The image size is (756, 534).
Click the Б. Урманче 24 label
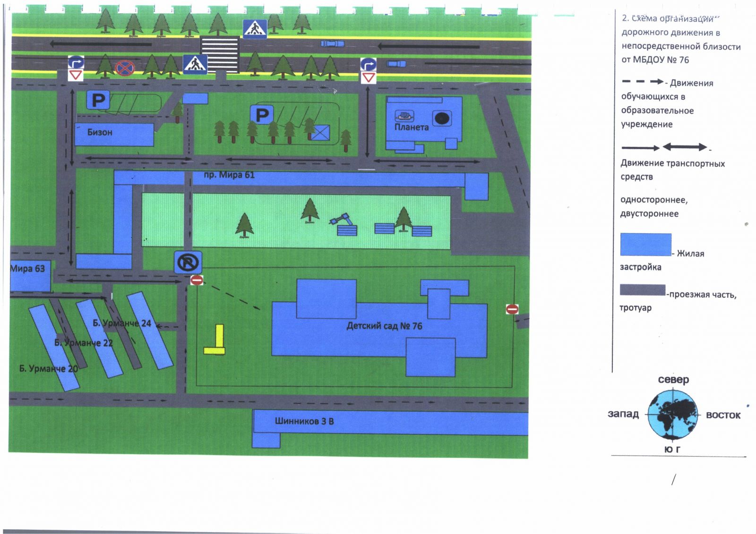coord(122,323)
